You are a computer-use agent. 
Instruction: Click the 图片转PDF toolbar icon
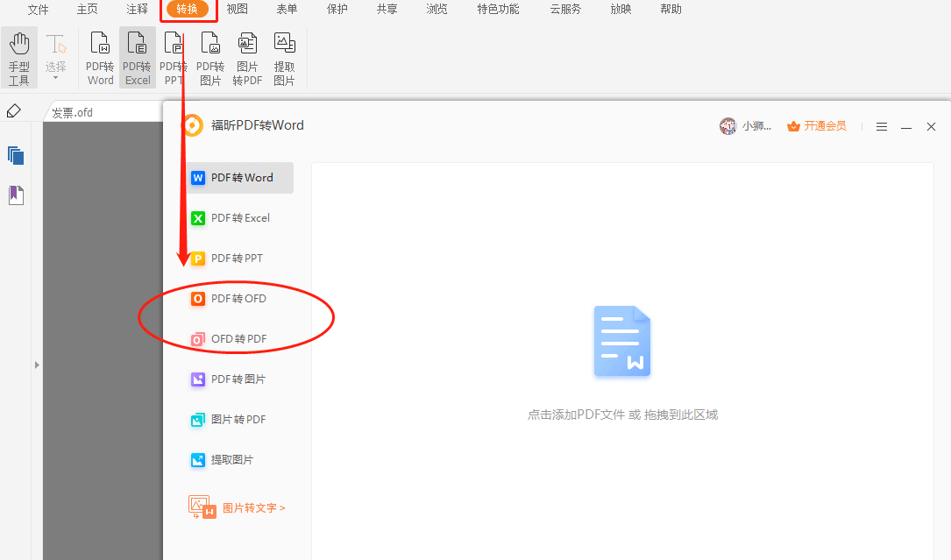point(247,58)
